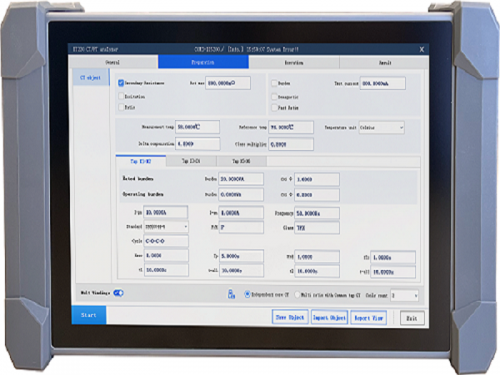Click the tfr input field
500x375 pixels.
(x=393, y=257)
